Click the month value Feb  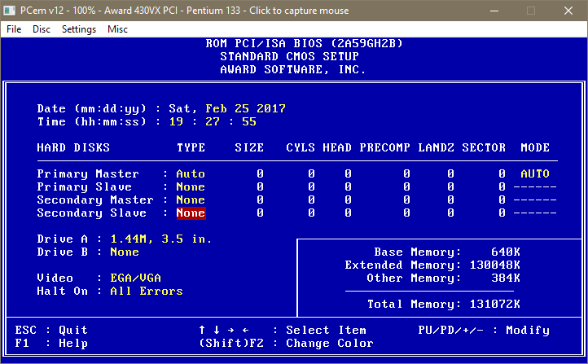216,109
